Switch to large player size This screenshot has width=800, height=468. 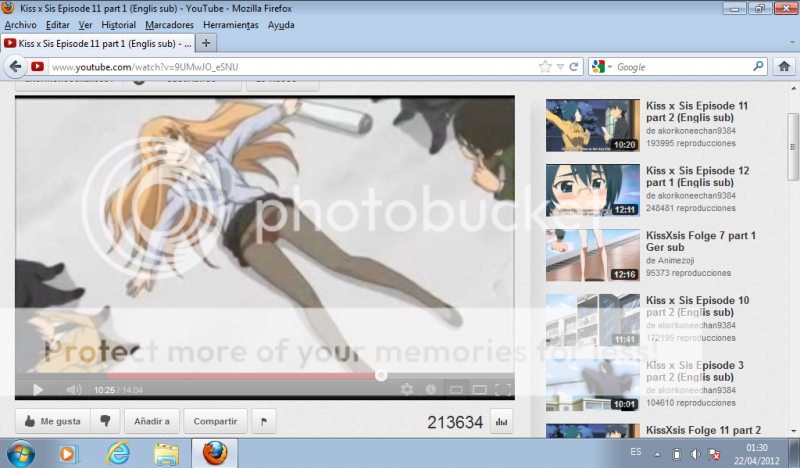tap(480, 390)
